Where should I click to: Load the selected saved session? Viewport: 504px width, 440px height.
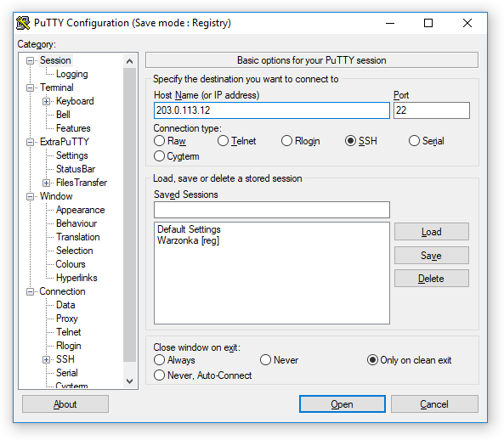[432, 232]
